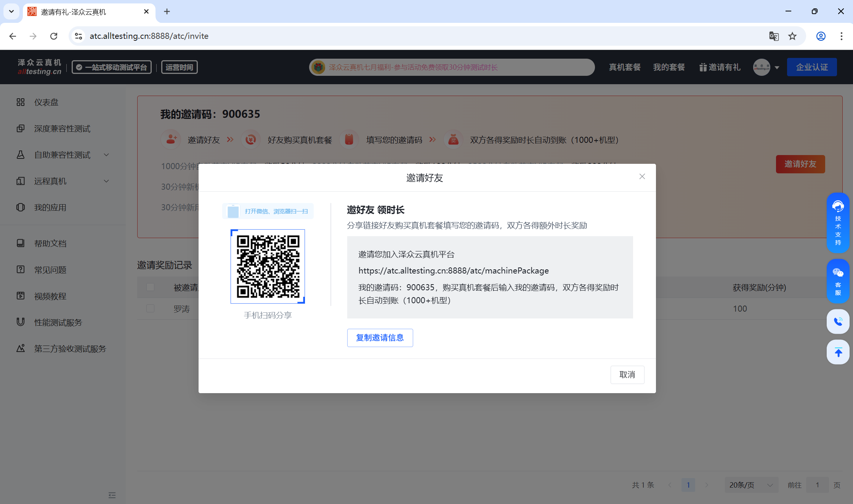Click the 远程真机 device icon

coord(21,181)
